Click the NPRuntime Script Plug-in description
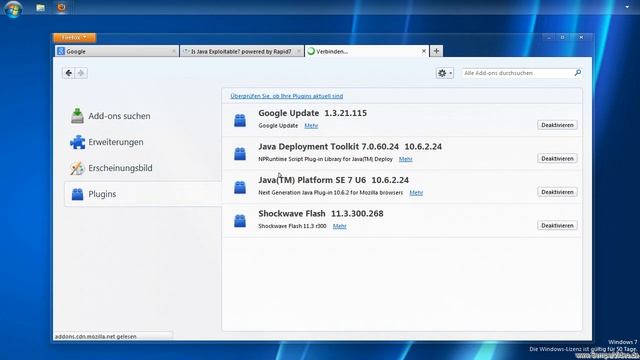640x360 pixels. tap(325, 159)
